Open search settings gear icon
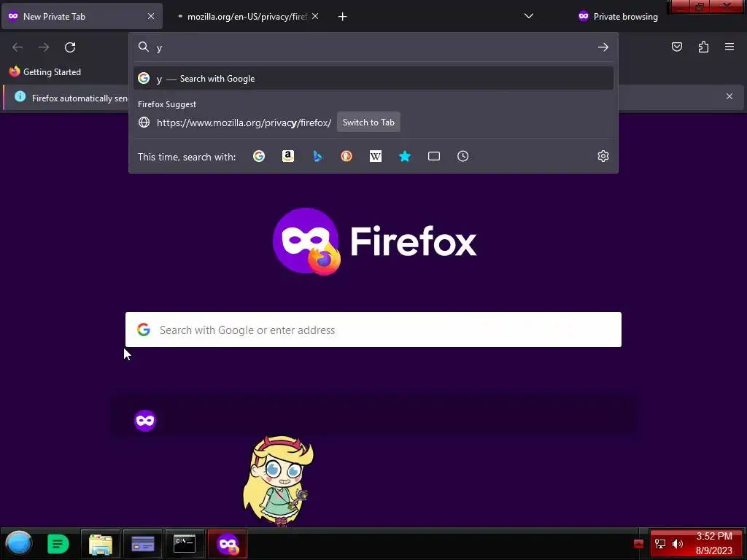 tap(603, 156)
